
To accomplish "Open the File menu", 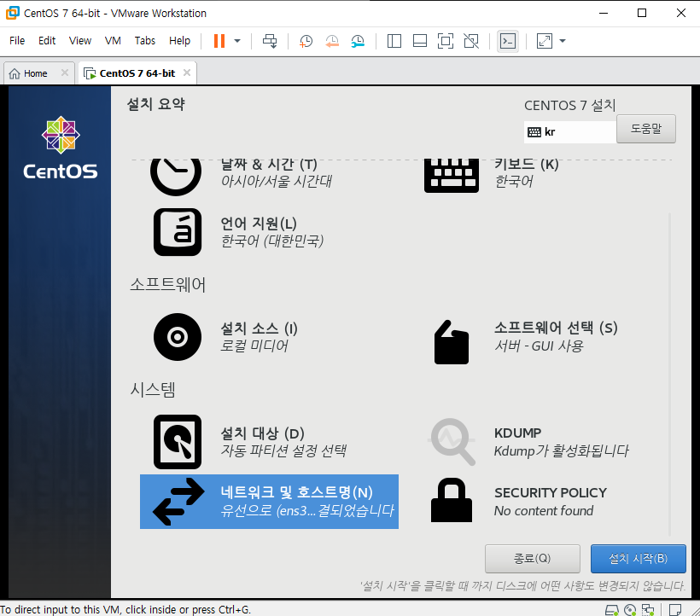I will coord(17,41).
